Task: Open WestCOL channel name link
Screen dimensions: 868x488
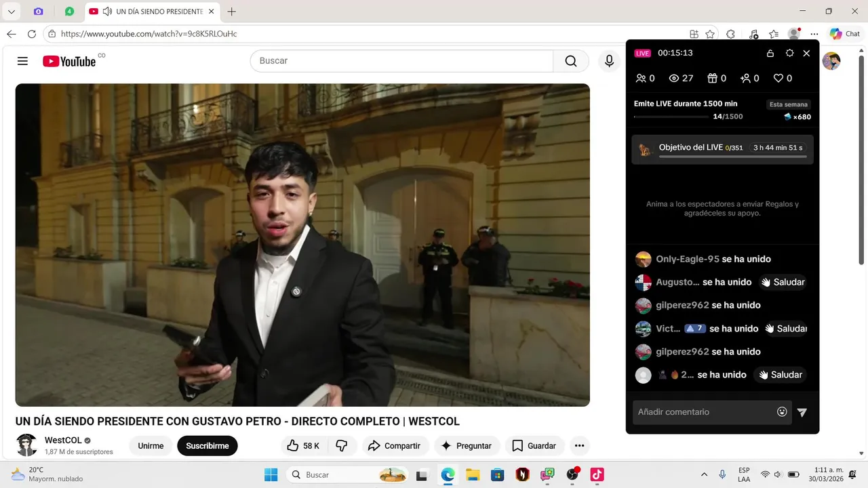Action: pos(63,440)
